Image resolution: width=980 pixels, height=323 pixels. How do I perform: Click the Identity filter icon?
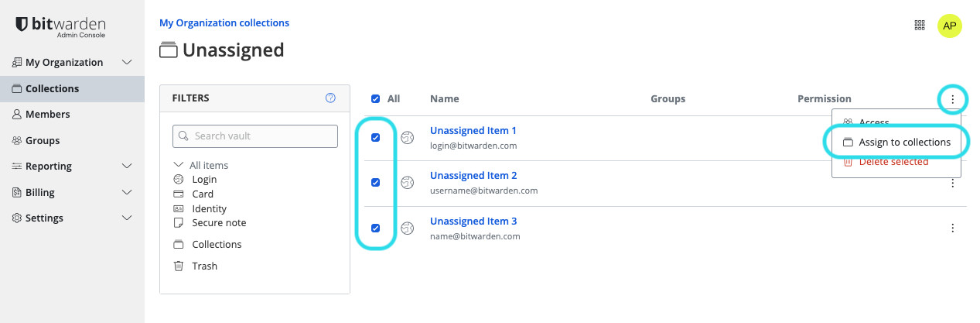click(x=178, y=208)
